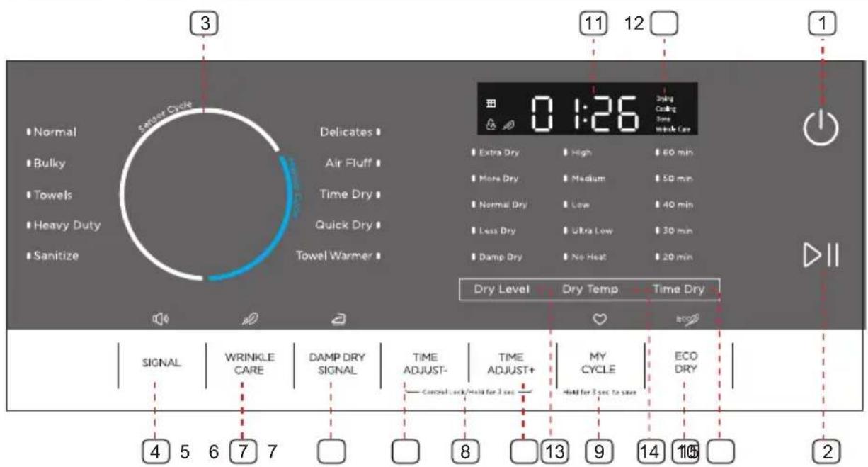Select the Bulky cycle

[46, 163]
